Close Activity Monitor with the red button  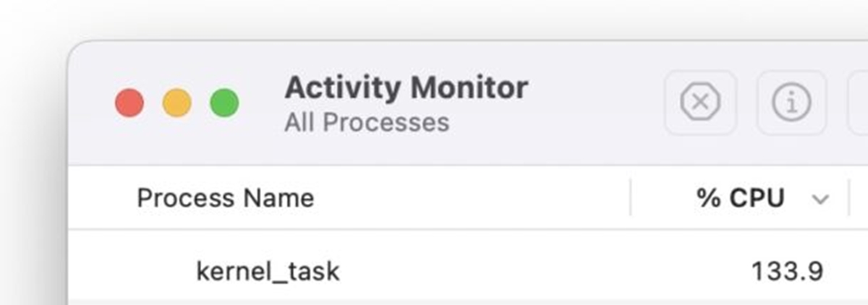click(129, 103)
